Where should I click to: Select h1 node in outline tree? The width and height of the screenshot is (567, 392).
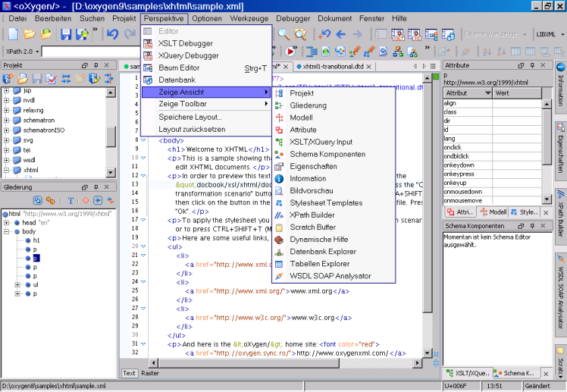coord(36,240)
